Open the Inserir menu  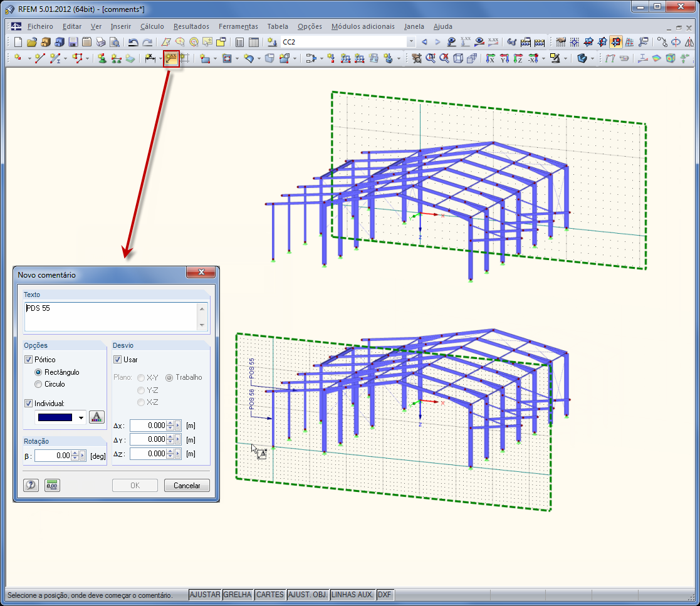pos(120,26)
